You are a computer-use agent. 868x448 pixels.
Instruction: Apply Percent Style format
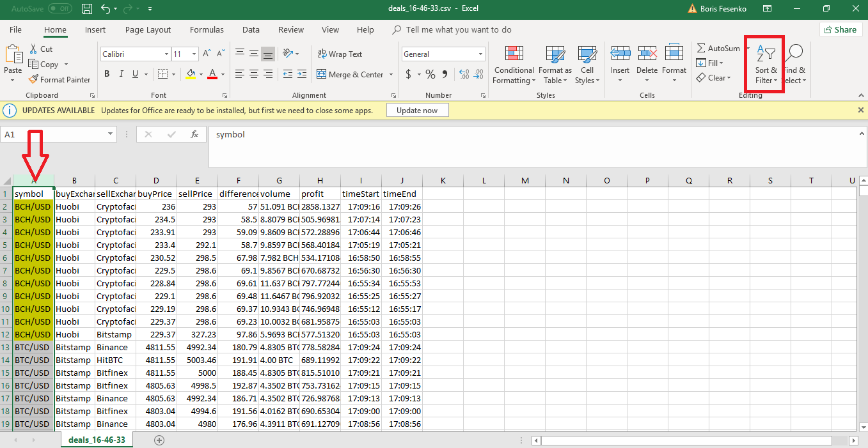coord(430,75)
